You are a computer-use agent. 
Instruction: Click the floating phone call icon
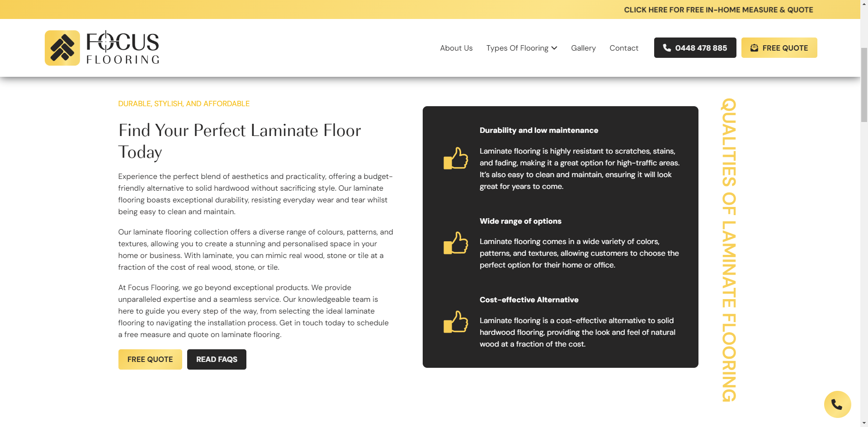pyautogui.click(x=837, y=404)
